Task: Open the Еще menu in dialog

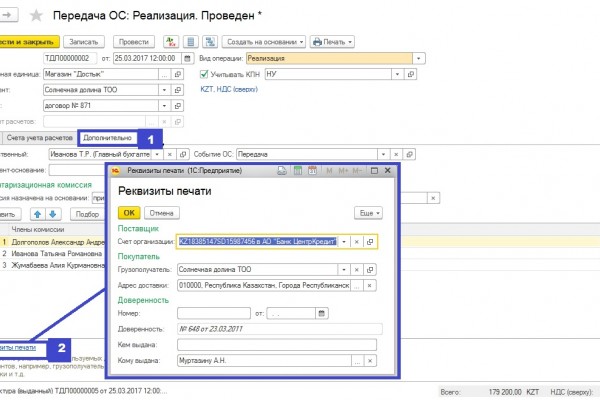Action: [x=369, y=212]
